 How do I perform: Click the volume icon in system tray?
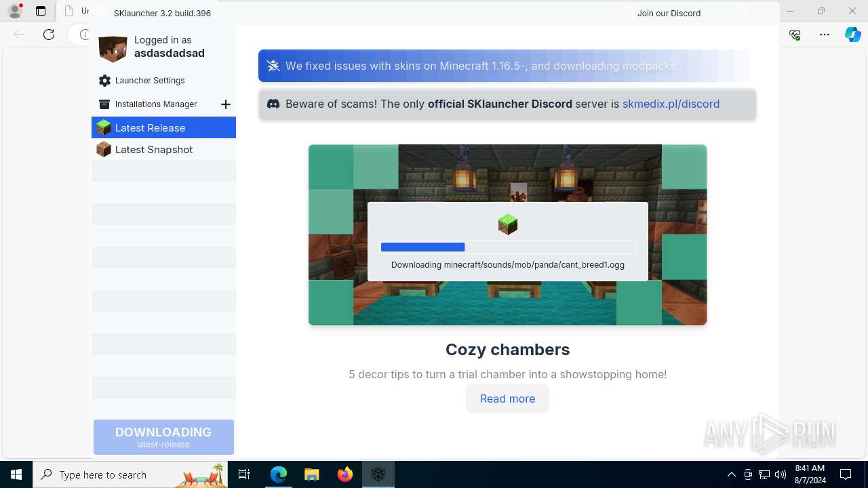point(781,475)
